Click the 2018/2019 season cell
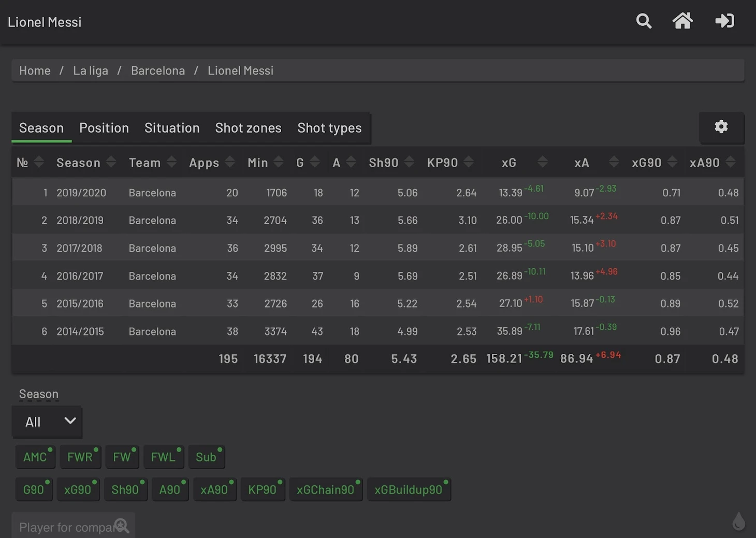 [80, 220]
